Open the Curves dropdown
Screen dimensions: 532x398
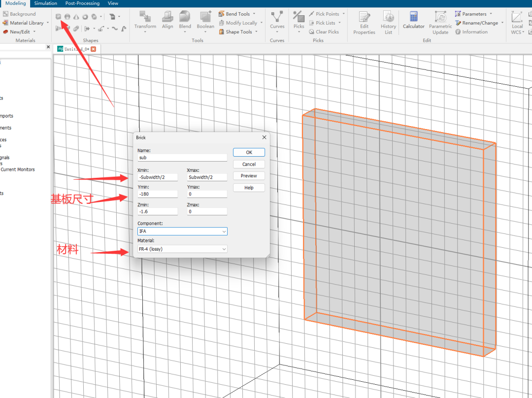coord(277,32)
